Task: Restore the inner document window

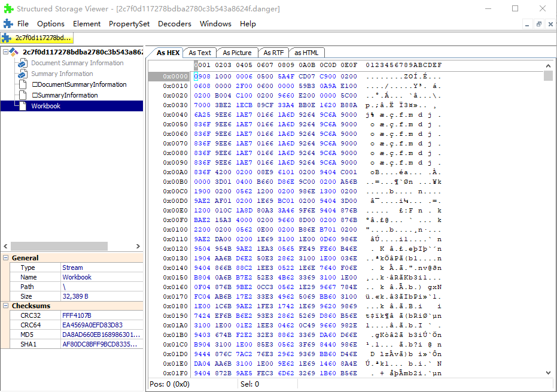Action: point(539,24)
